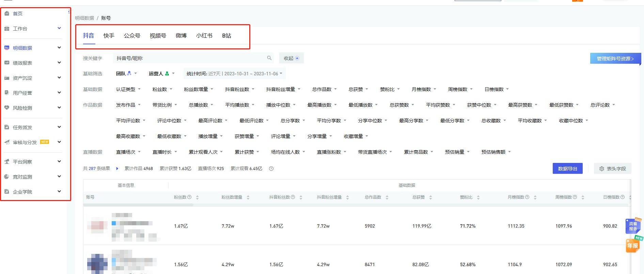The height and width of the screenshot is (274, 644).
Task: Sort by 粉丝数增量 column arrows
Action: point(248,197)
